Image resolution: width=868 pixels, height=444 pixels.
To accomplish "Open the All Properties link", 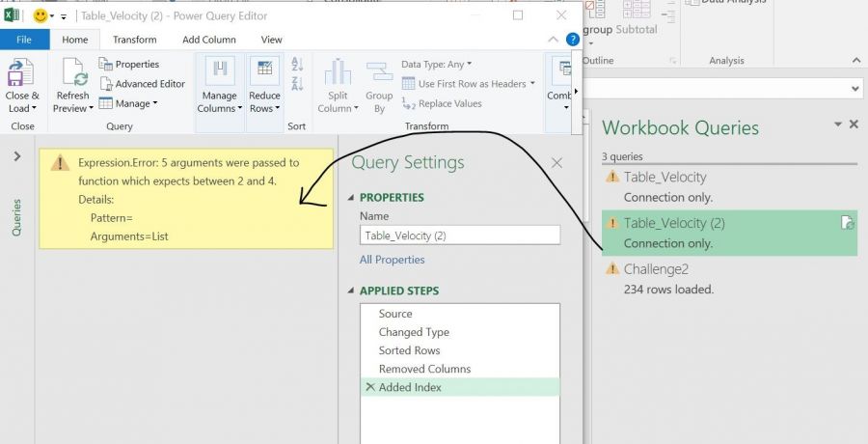I will point(392,260).
